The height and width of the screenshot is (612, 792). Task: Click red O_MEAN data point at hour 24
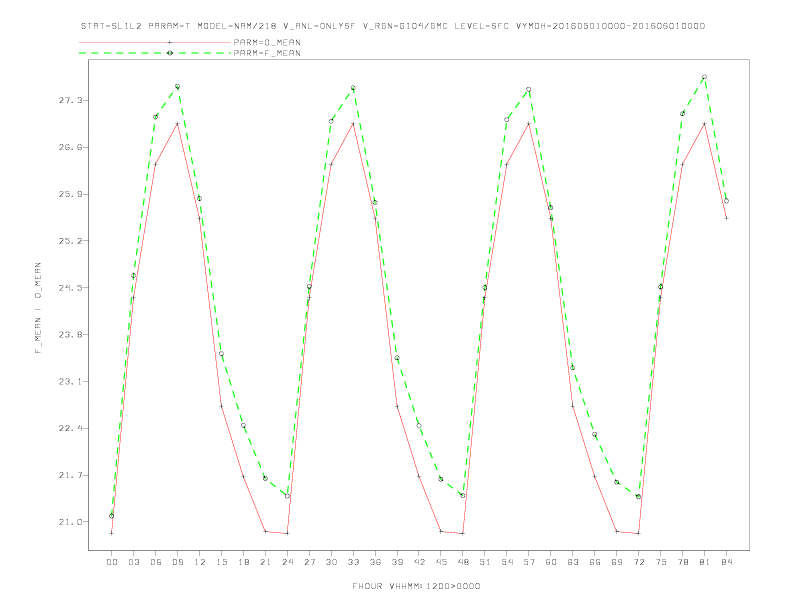(x=287, y=533)
